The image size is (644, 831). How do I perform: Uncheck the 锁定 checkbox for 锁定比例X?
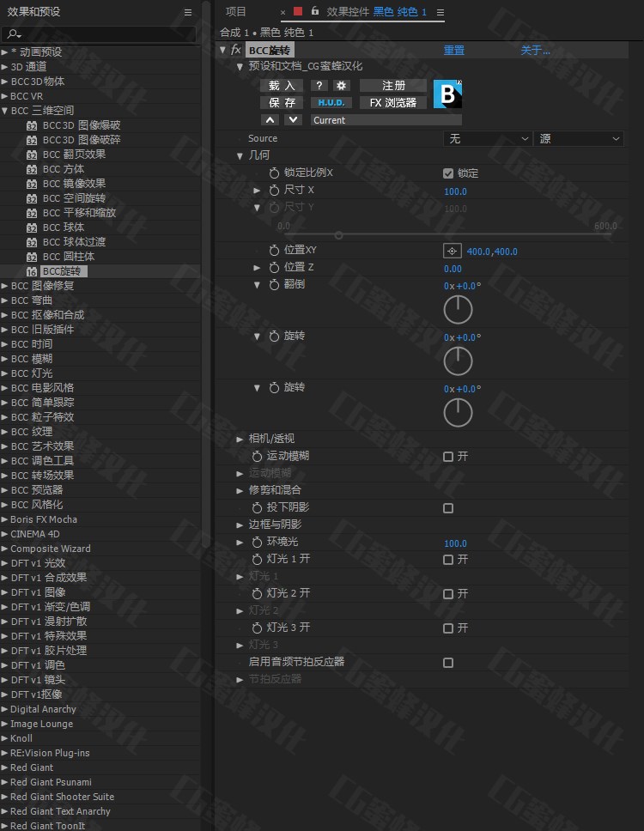tap(448, 173)
